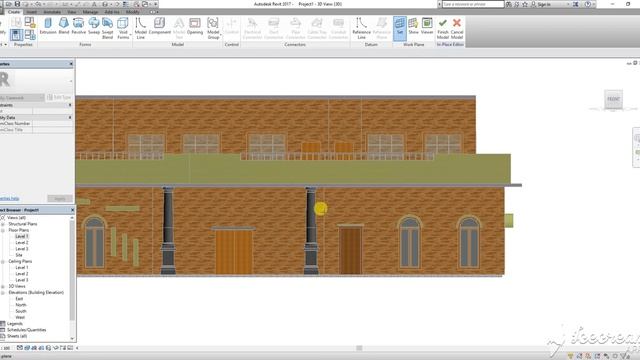Close the Properties palette
Screen dimensions: 640x360
pyautogui.click(x=71, y=64)
